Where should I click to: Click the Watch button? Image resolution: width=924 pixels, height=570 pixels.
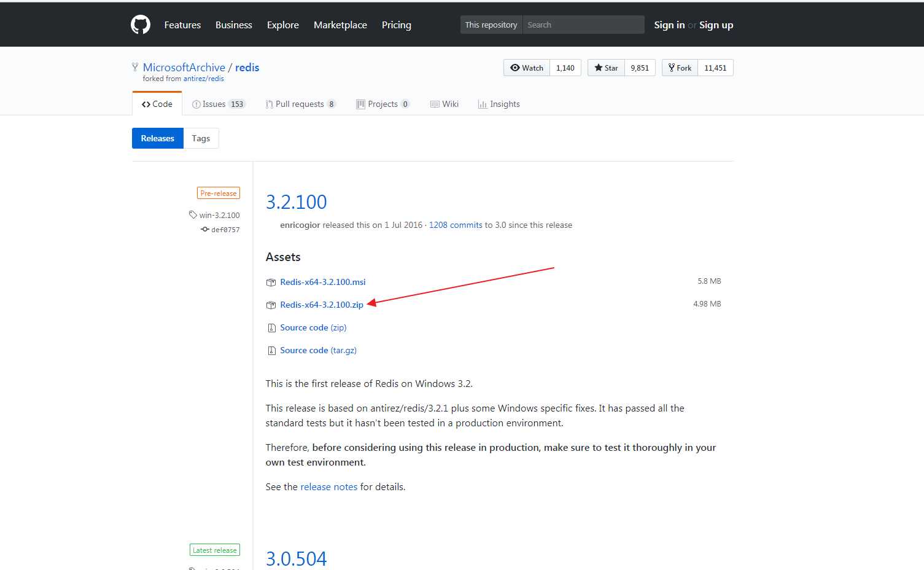coord(527,68)
